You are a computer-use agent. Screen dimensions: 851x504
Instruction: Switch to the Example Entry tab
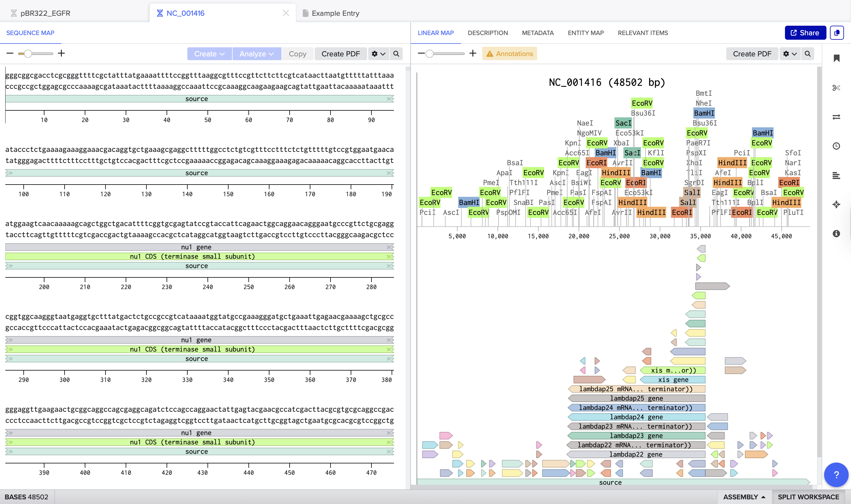pos(335,13)
